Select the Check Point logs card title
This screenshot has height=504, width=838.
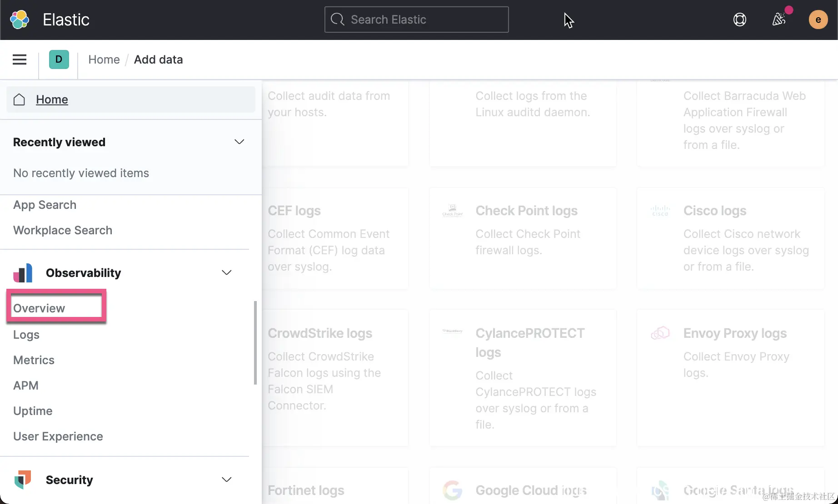[x=526, y=211]
